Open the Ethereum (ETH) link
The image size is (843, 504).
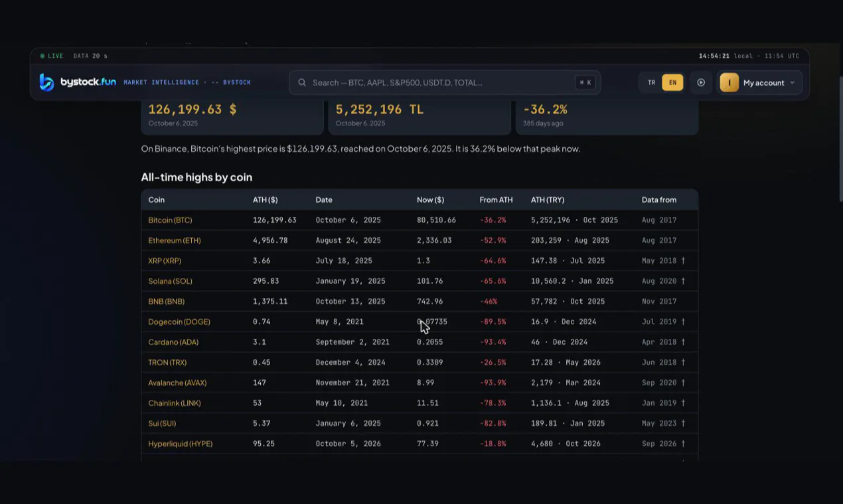click(175, 240)
